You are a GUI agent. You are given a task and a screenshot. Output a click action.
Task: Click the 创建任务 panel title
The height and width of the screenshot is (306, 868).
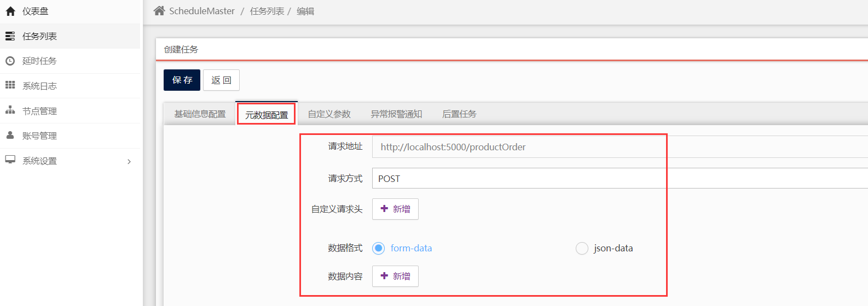[x=181, y=49]
